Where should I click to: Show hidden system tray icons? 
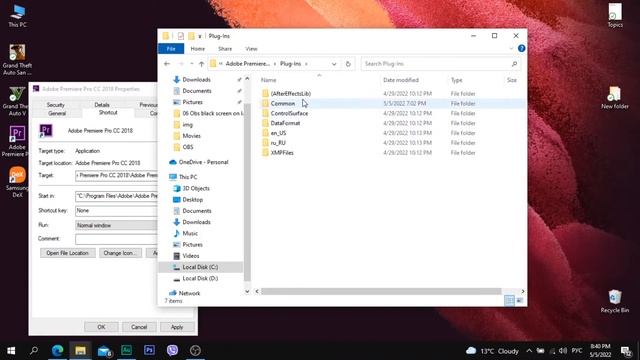pyautogui.click(x=529, y=351)
